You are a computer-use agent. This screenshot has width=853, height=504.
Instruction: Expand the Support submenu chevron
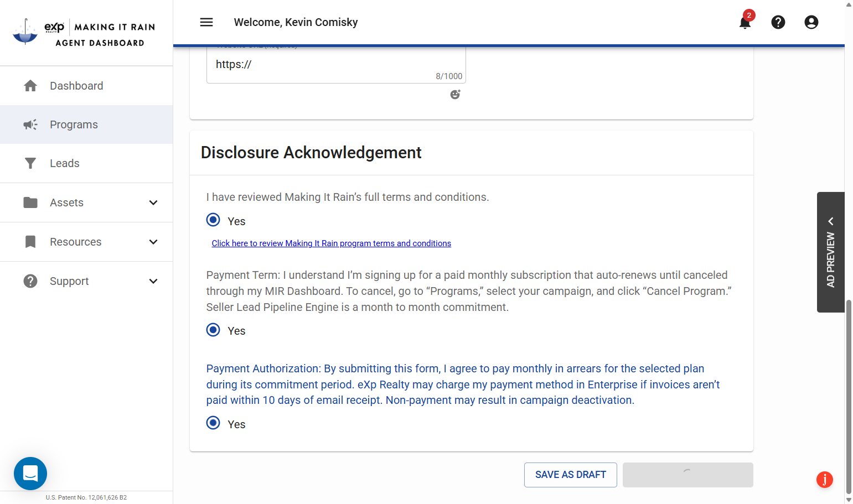click(x=153, y=281)
